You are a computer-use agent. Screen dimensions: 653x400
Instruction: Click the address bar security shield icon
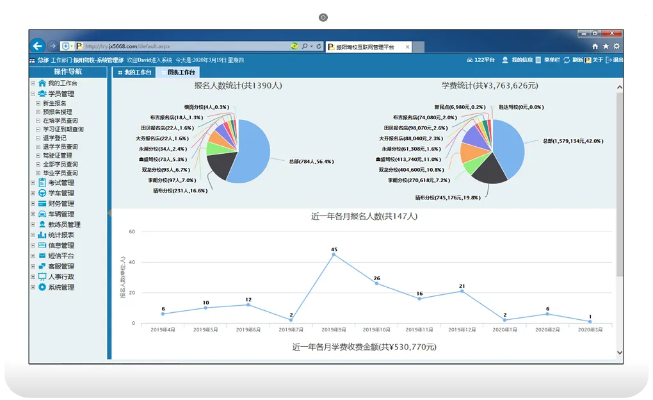65,46
